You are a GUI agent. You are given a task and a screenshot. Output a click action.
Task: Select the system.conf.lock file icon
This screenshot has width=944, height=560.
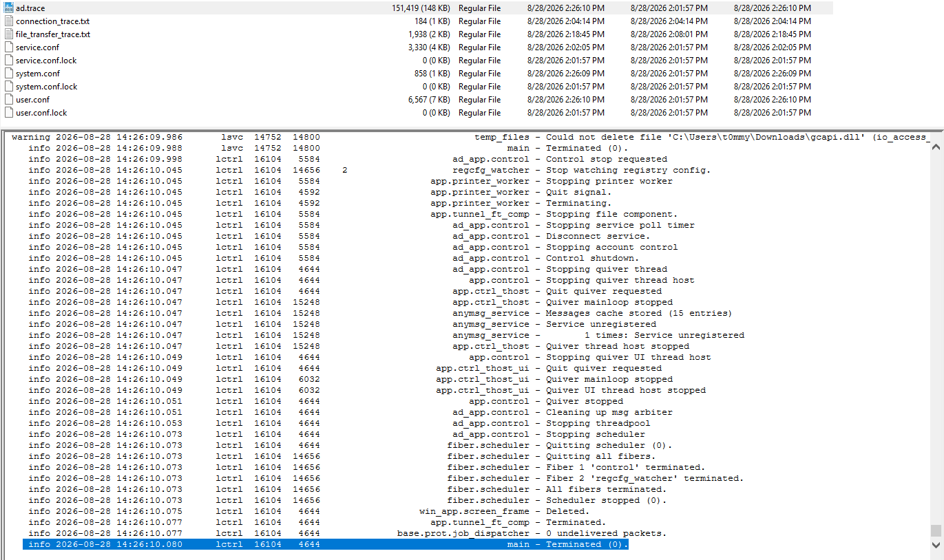click(9, 87)
